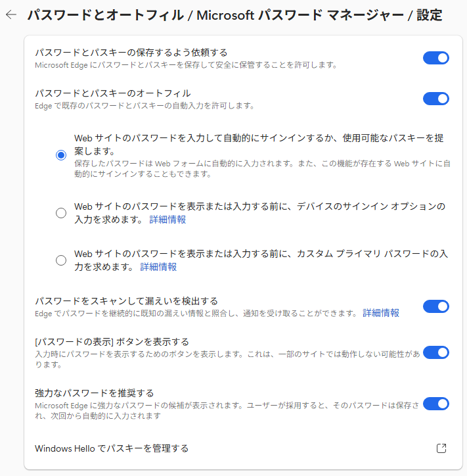Screen dimensions: 467x476
Task: Select device sign-in option radio button
Action: click(x=61, y=213)
